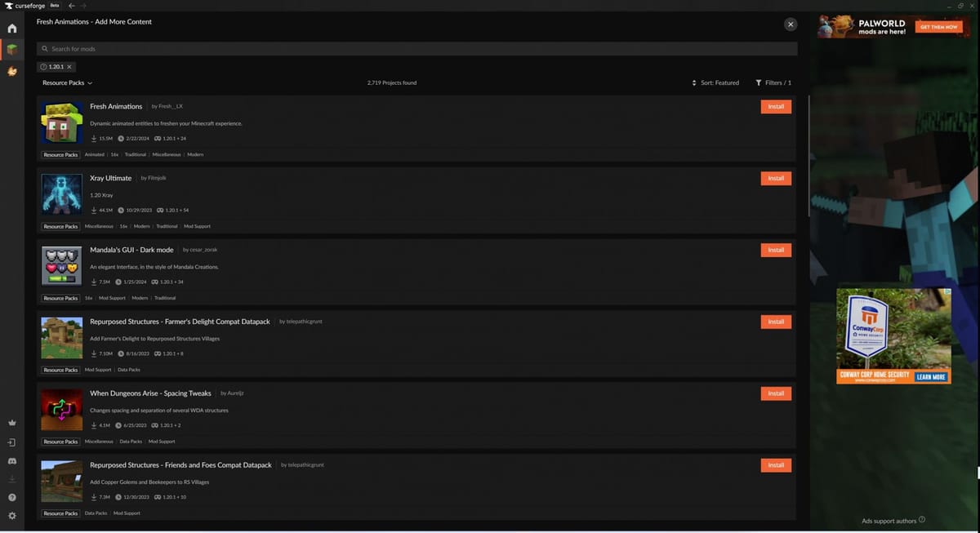Install Xray Ultimate
Image resolution: width=980 pixels, height=533 pixels.
[x=775, y=179]
